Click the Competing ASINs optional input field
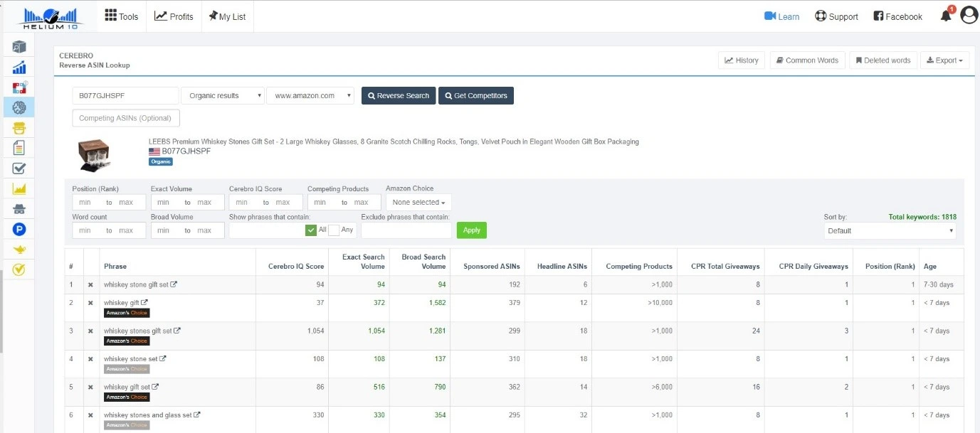 [126, 118]
